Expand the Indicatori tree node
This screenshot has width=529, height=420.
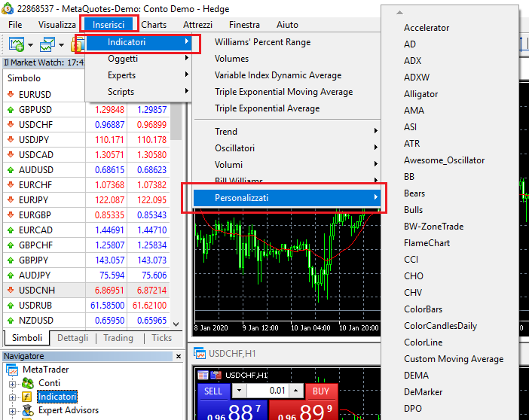tap(12, 397)
